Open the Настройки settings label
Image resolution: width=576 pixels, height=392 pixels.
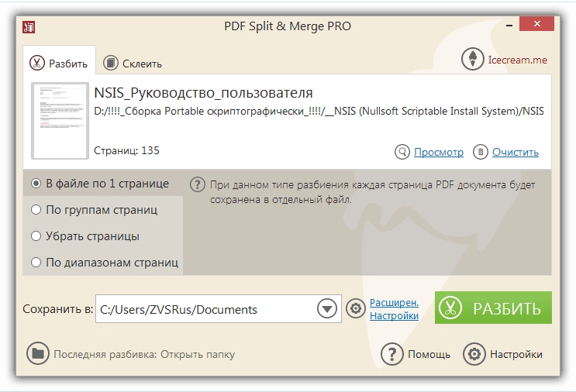516,354
